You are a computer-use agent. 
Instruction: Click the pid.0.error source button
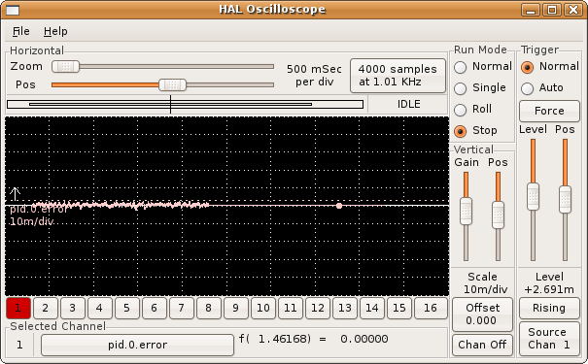(137, 345)
